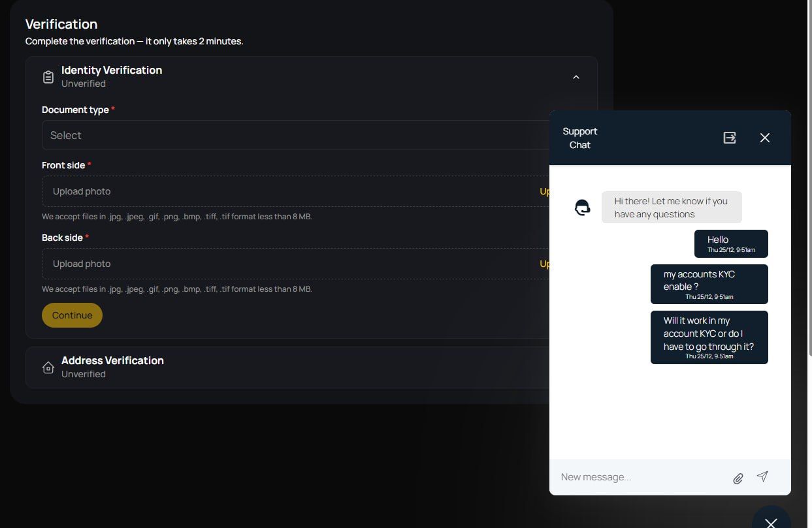Close the Support Chat panel with X
This screenshot has height=528, width=812.
[x=765, y=138]
